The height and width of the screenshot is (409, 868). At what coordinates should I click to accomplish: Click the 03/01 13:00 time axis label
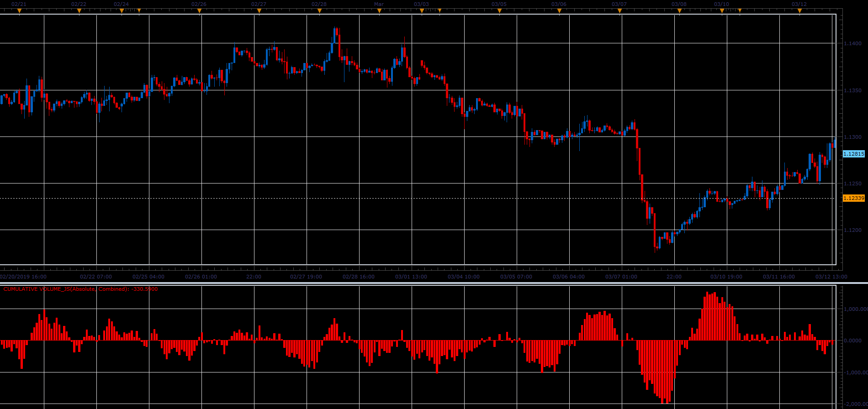coord(411,277)
